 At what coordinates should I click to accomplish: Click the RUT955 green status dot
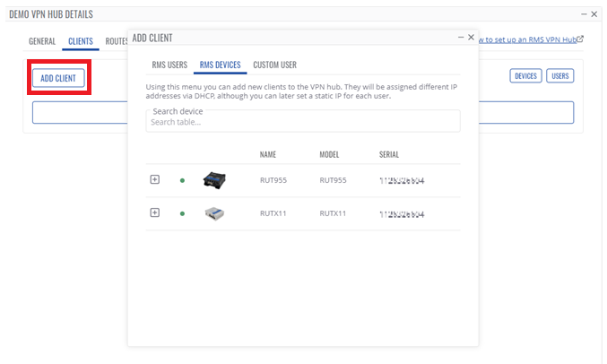pos(182,180)
